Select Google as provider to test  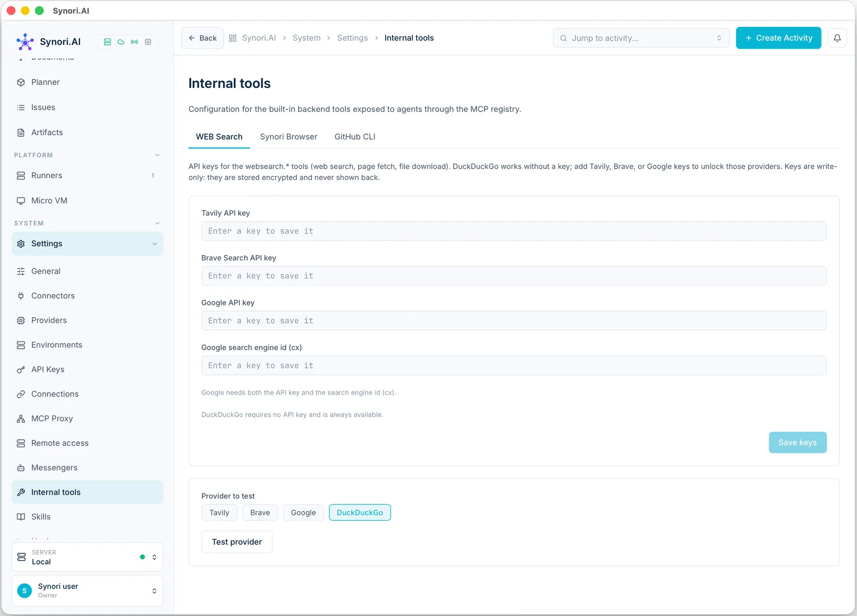pos(303,513)
